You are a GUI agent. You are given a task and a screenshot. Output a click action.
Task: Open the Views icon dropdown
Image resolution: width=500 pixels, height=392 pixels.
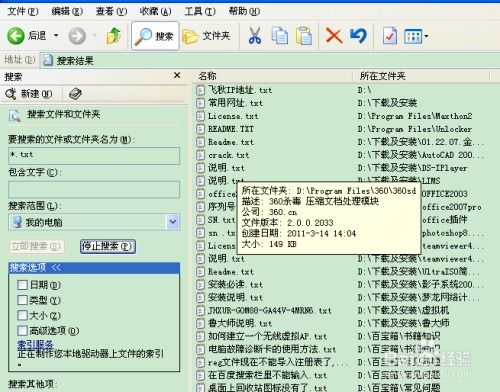pyautogui.click(x=416, y=36)
